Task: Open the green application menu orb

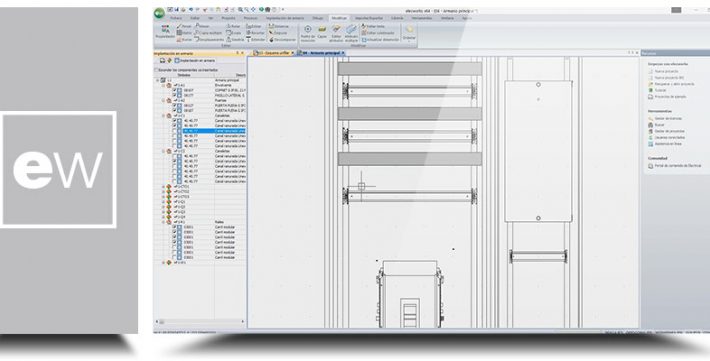Action: point(159,13)
